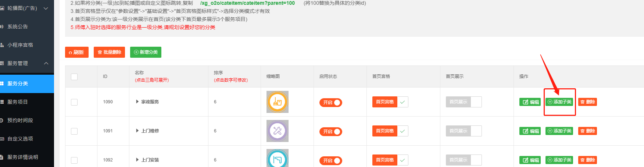Toggle 首页展示 checkbox for 上门维修
644x167 pixels.
click(x=464, y=131)
